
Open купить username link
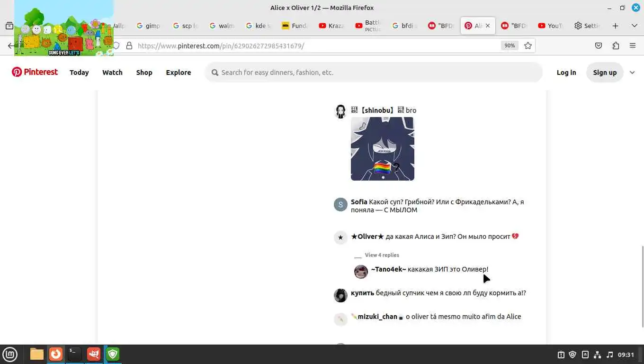pos(362,293)
